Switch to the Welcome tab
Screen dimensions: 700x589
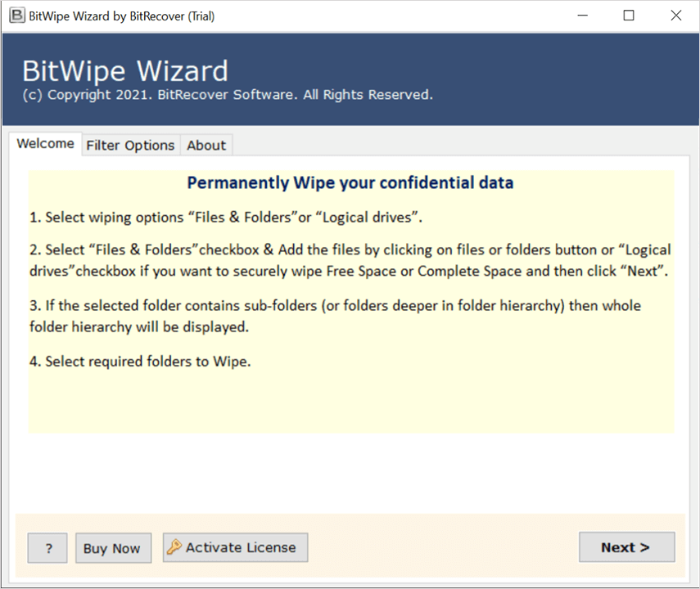pos(45,144)
